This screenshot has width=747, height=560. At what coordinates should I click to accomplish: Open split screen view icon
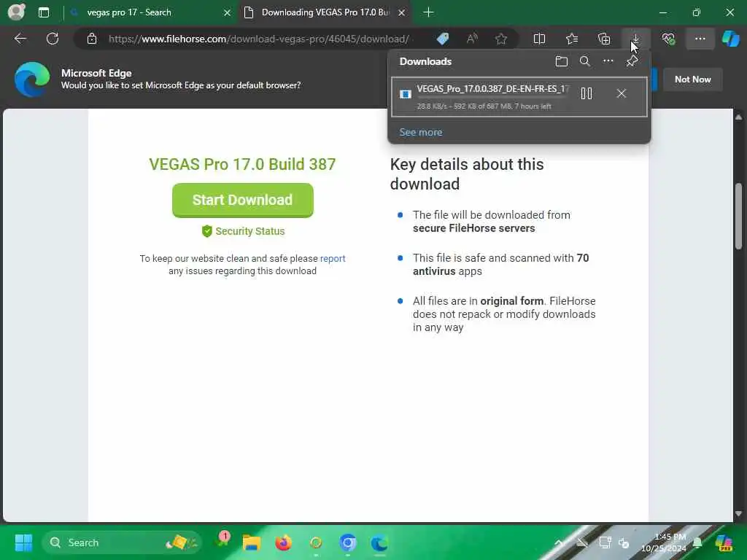539,39
